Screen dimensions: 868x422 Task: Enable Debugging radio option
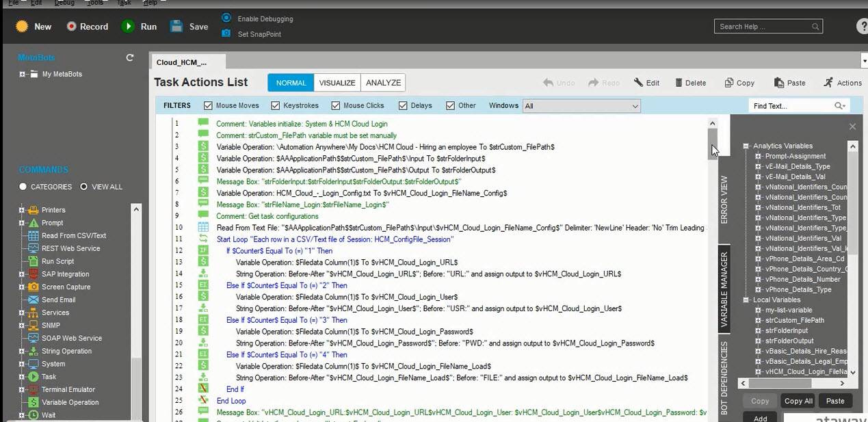226,18
